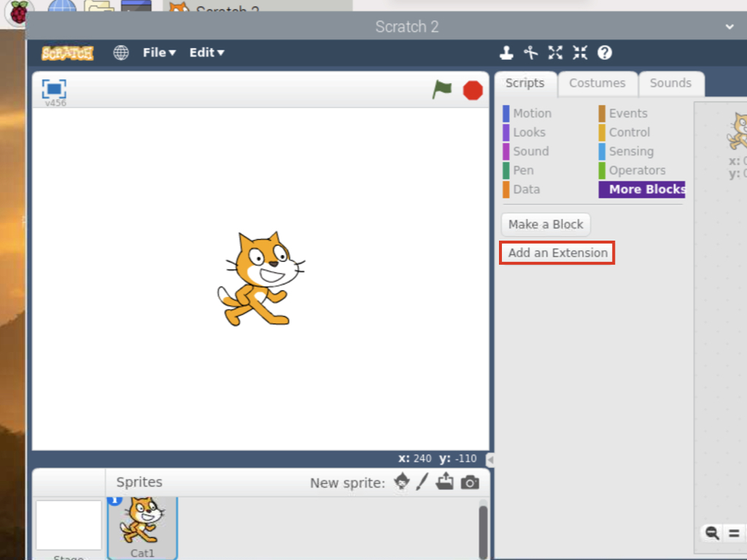The width and height of the screenshot is (747, 560).
Task: Open the Cat1 sprite info button
Action: click(x=115, y=499)
